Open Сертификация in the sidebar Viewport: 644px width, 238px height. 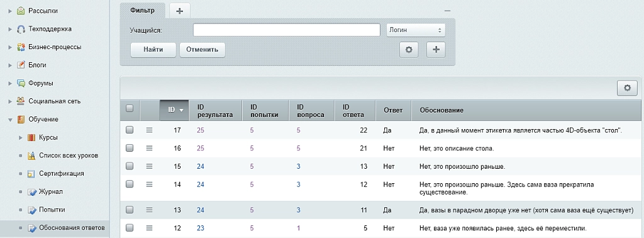pyautogui.click(x=62, y=174)
